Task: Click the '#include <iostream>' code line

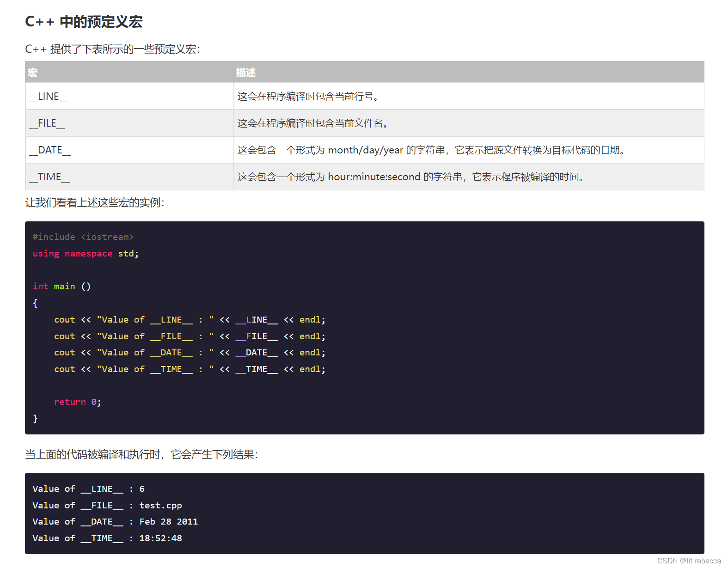Action: pos(83,237)
